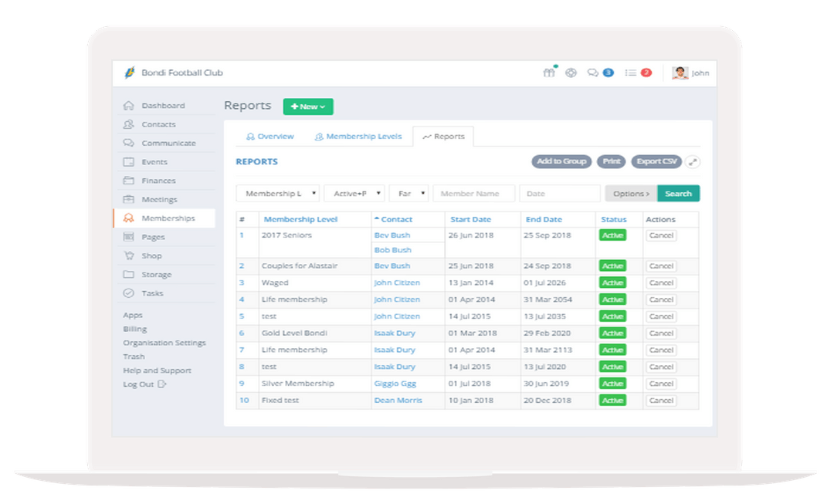The image size is (834, 504).
Task: Open the Overview tab
Action: 269,136
